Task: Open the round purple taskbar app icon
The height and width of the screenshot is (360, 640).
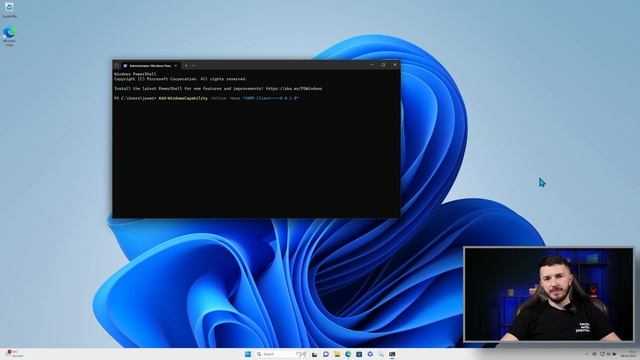Action: coord(370,354)
